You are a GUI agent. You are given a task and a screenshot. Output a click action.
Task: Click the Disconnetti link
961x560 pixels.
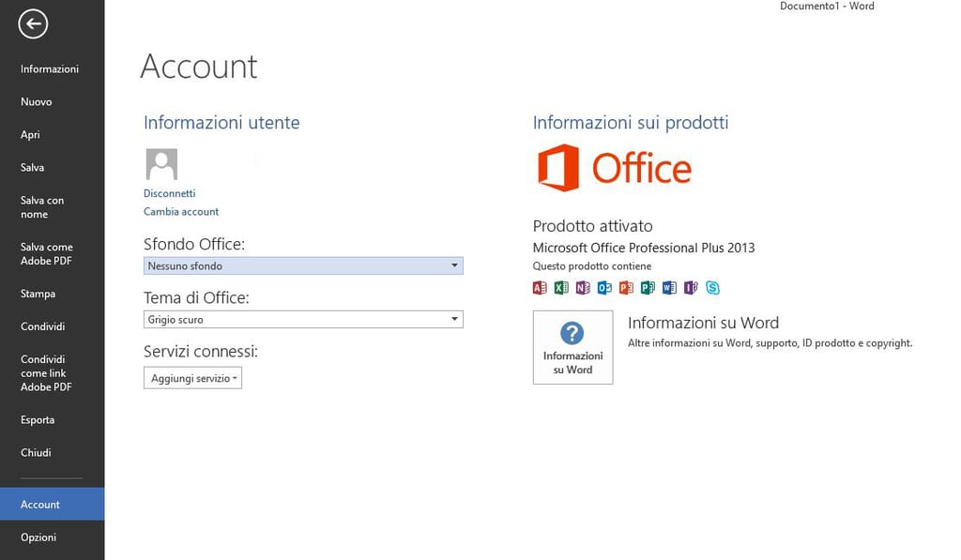(169, 193)
